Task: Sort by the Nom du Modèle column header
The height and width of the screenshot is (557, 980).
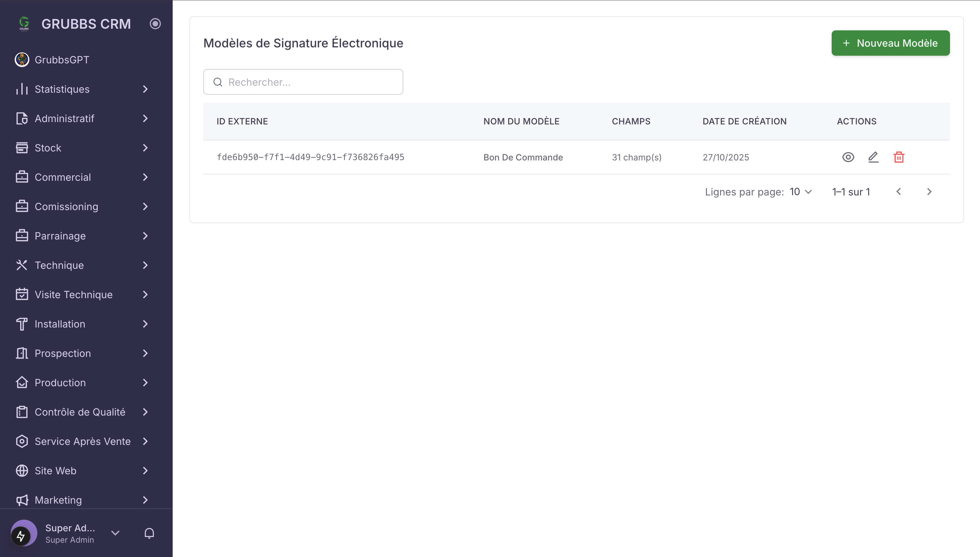Action: 521,121
